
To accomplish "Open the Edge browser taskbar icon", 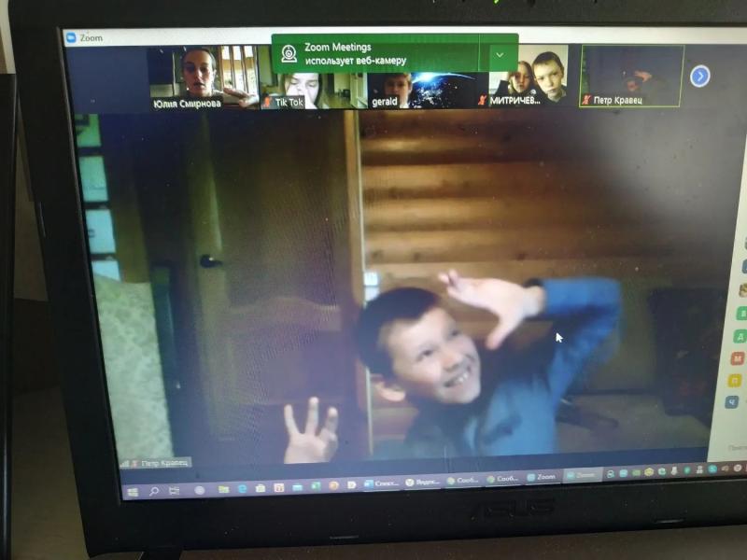I will tap(242, 488).
